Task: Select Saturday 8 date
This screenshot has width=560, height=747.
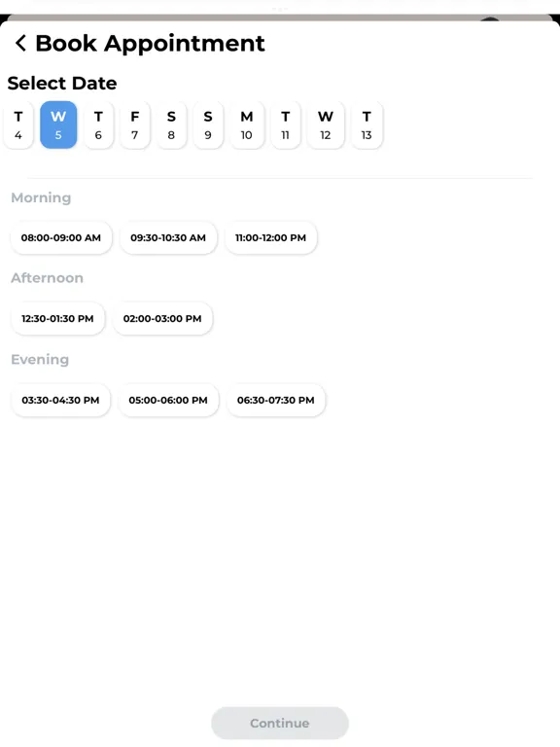Action: [x=171, y=124]
